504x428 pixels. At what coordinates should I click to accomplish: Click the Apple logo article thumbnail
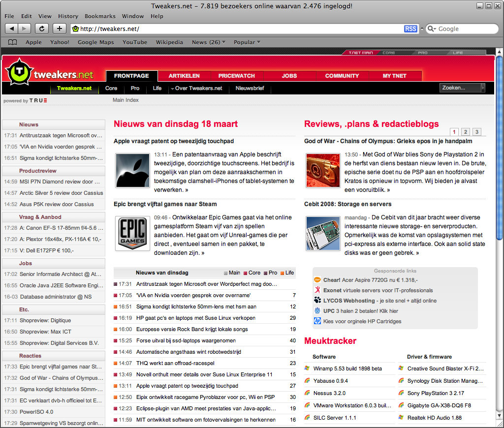132,170
